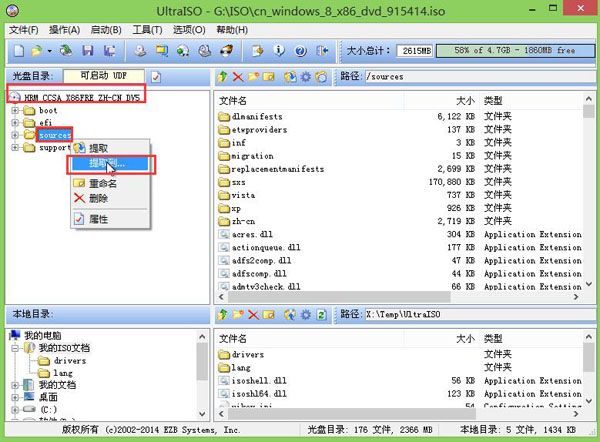This screenshot has height=442, width=600.
Task: Click the checksum document icon in toolbar
Action: click(258, 51)
